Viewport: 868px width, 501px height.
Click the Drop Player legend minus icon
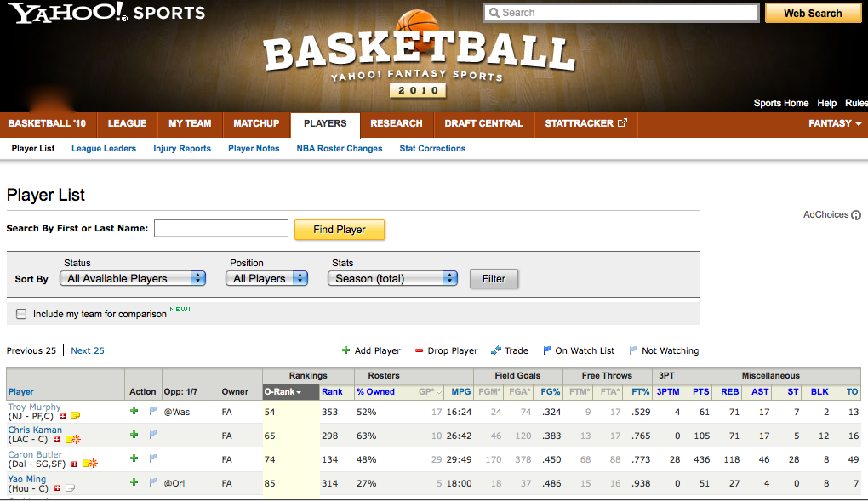(x=419, y=350)
